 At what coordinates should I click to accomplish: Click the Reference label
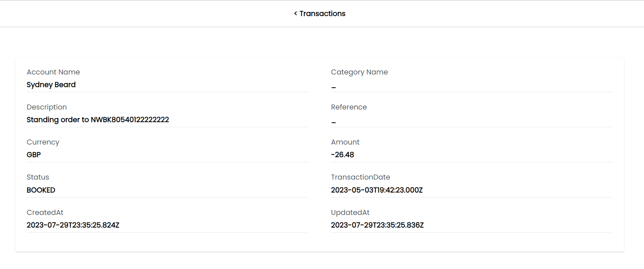[349, 107]
